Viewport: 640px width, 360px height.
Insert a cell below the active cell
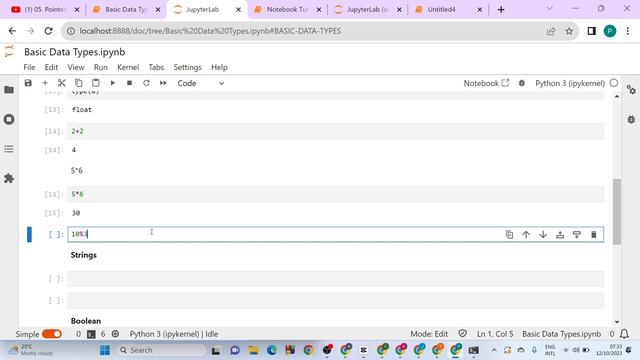pyautogui.click(x=577, y=235)
